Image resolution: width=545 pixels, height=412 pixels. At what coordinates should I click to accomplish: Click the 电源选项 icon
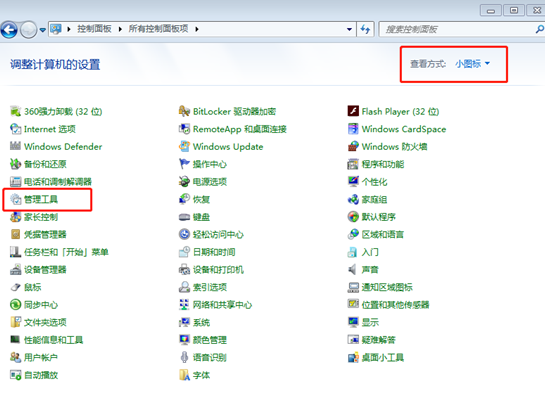[184, 182]
